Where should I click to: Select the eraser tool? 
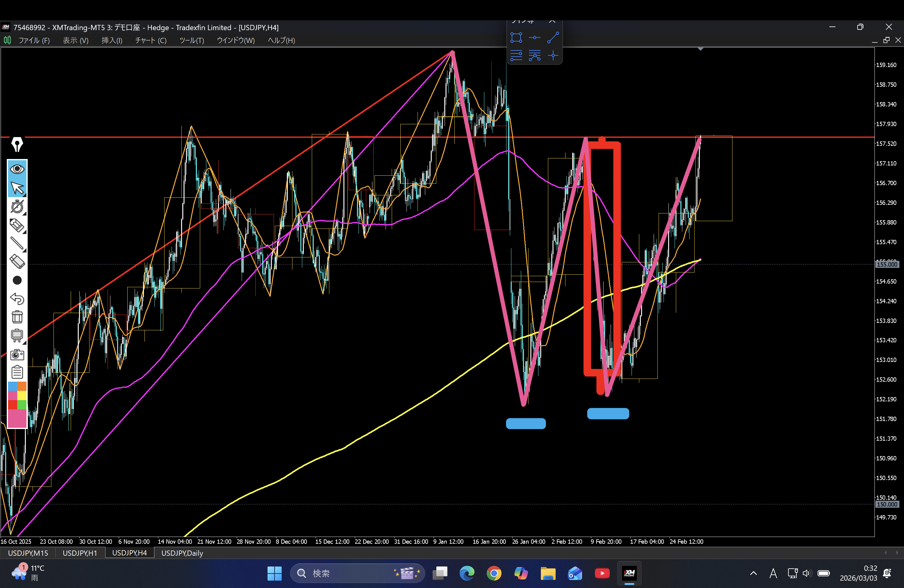click(17, 262)
